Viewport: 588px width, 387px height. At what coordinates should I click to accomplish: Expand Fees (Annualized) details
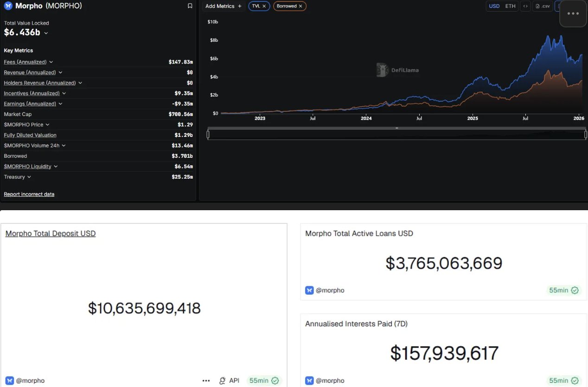click(51, 62)
